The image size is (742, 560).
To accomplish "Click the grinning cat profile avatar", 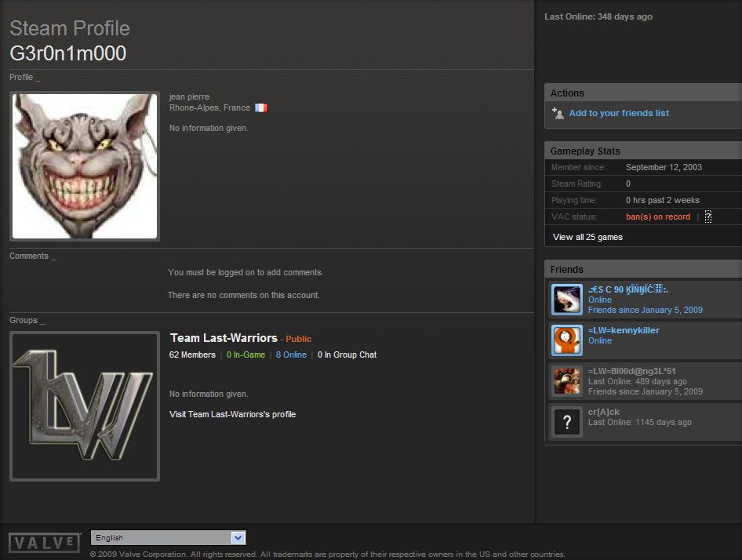I will click(x=85, y=166).
